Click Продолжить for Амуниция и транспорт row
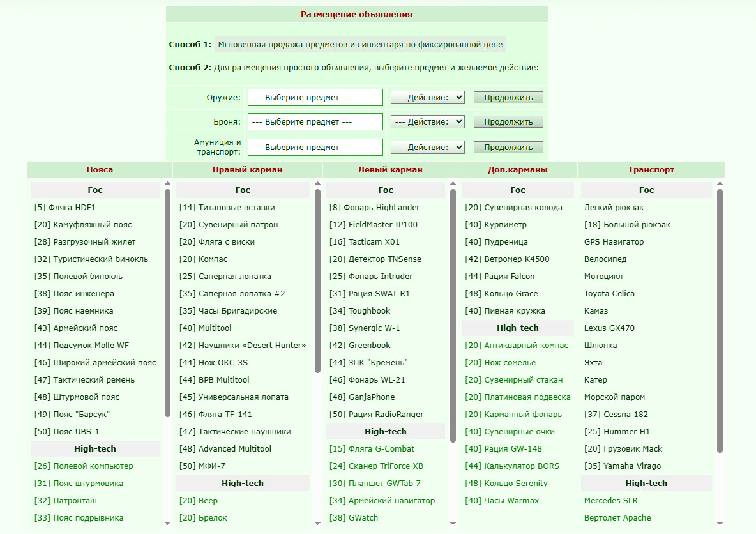 point(508,147)
